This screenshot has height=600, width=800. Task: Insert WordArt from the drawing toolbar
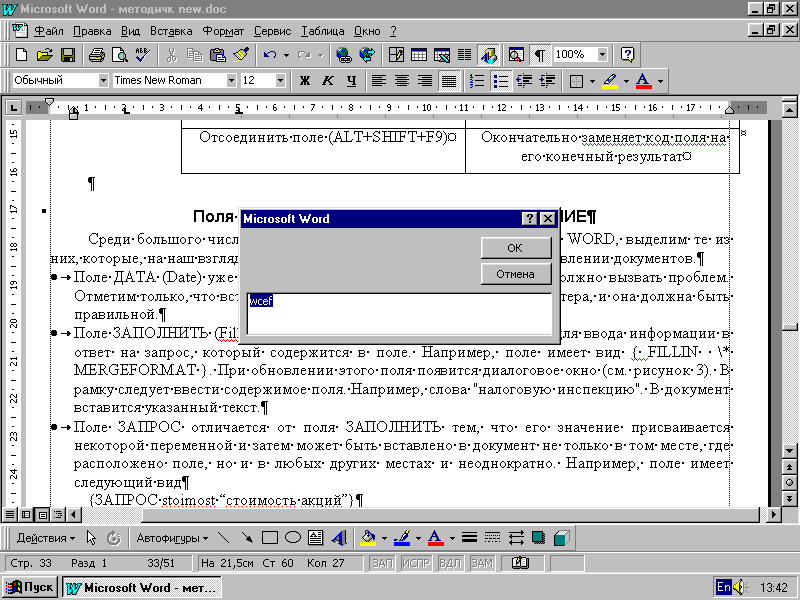tap(339, 538)
